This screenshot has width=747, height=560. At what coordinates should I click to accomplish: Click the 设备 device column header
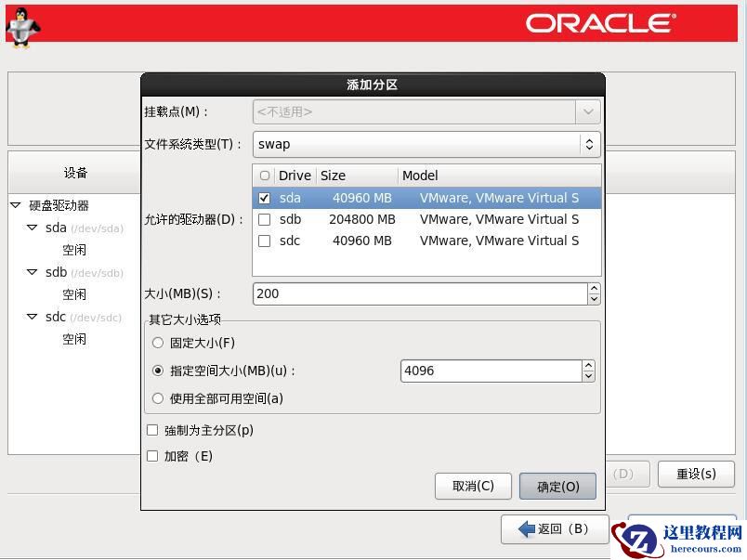75,173
